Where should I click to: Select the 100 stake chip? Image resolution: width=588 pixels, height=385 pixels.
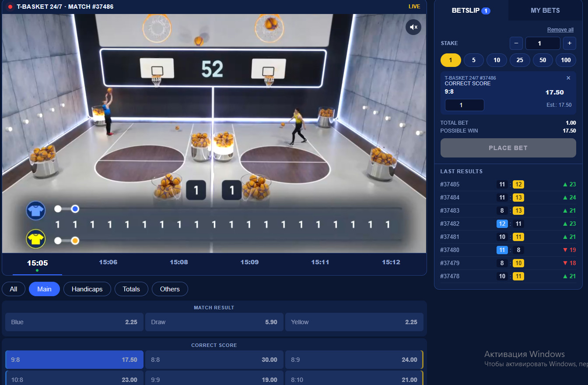point(566,60)
